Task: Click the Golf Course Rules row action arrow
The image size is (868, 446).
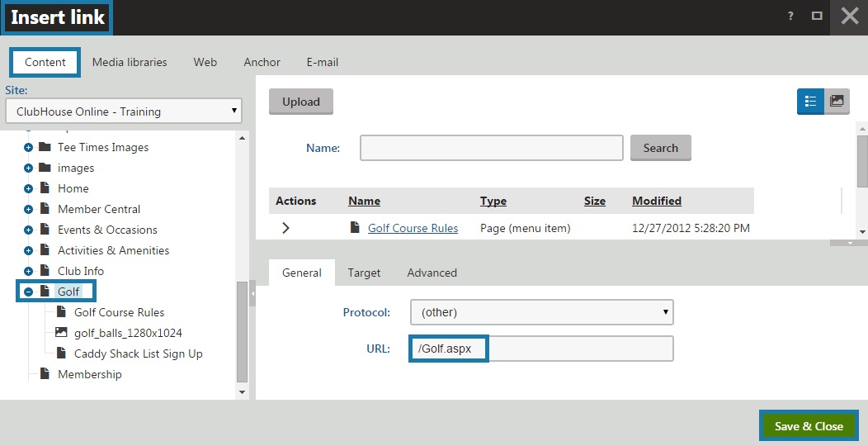Action: point(285,228)
